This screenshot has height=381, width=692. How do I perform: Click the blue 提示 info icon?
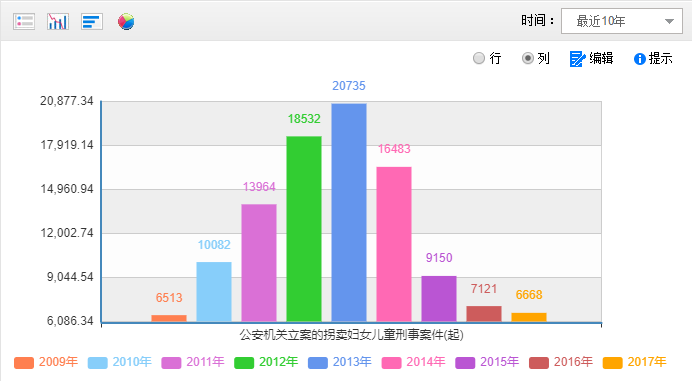(639, 59)
